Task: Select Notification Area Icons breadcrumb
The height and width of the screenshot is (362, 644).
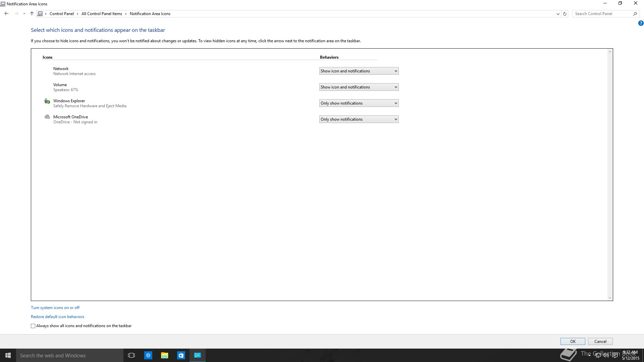Action: [x=150, y=14]
